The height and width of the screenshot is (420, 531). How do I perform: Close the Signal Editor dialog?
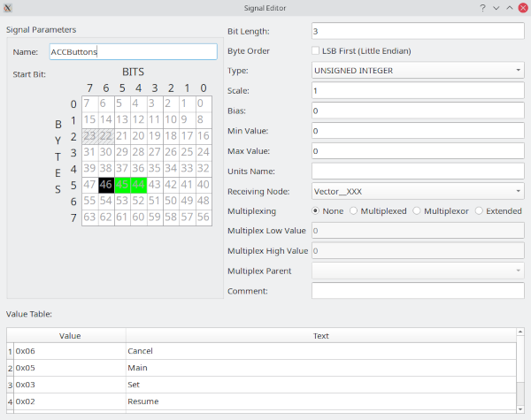point(523,8)
